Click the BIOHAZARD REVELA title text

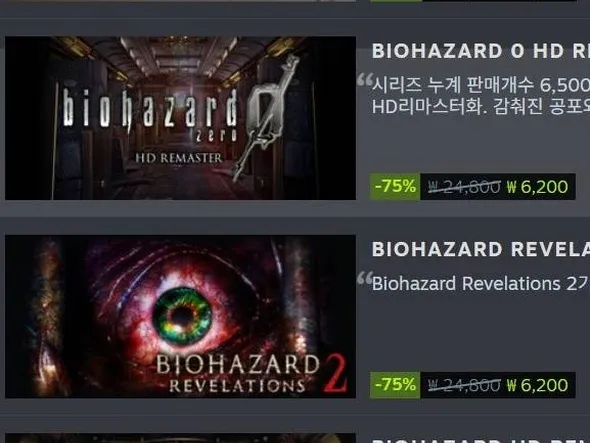[x=481, y=249]
